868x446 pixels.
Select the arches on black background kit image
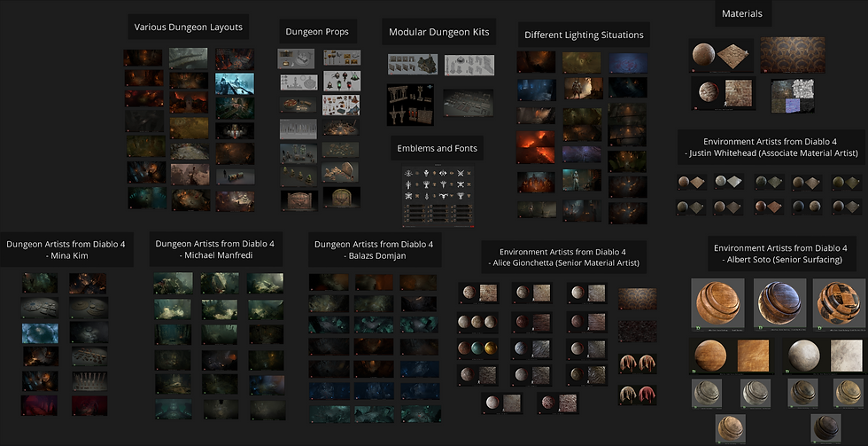(410, 105)
